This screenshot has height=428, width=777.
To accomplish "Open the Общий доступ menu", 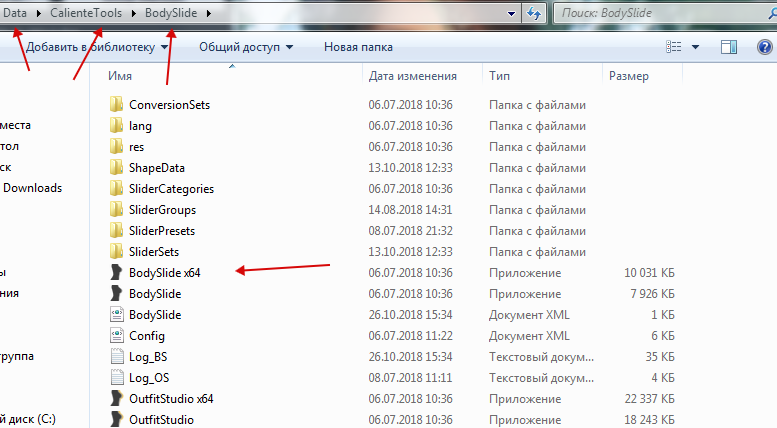I will 246,47.
